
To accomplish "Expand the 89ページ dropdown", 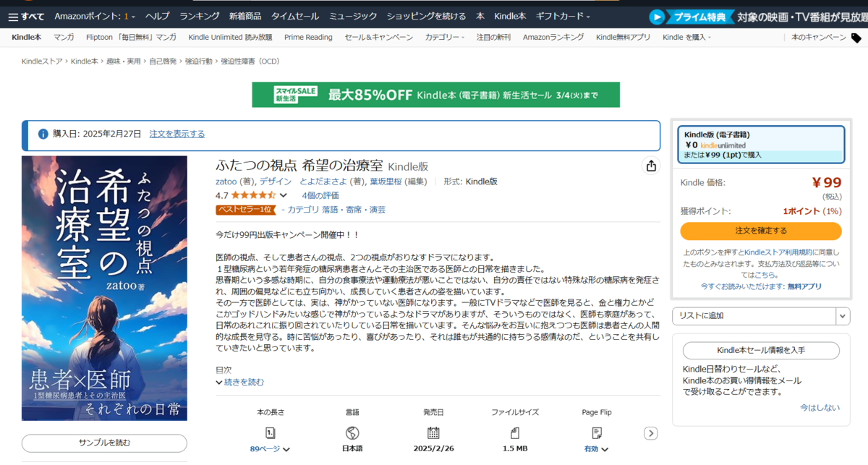I will click(270, 449).
